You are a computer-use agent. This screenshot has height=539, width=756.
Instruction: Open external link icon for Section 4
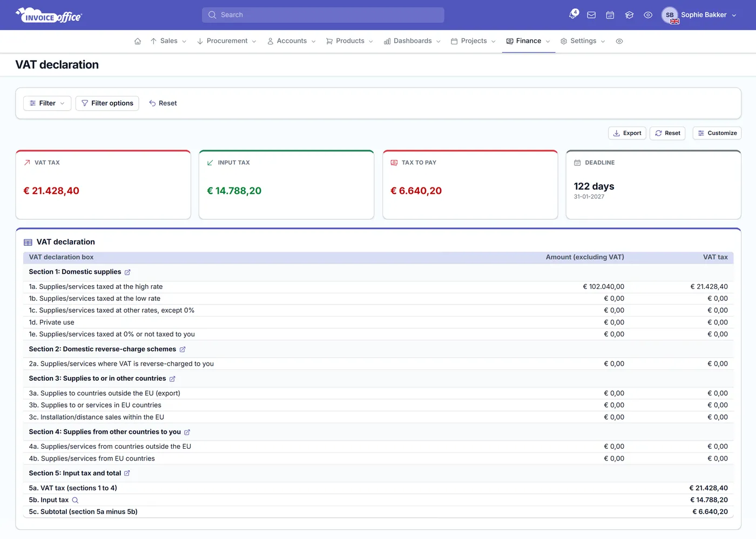click(187, 432)
